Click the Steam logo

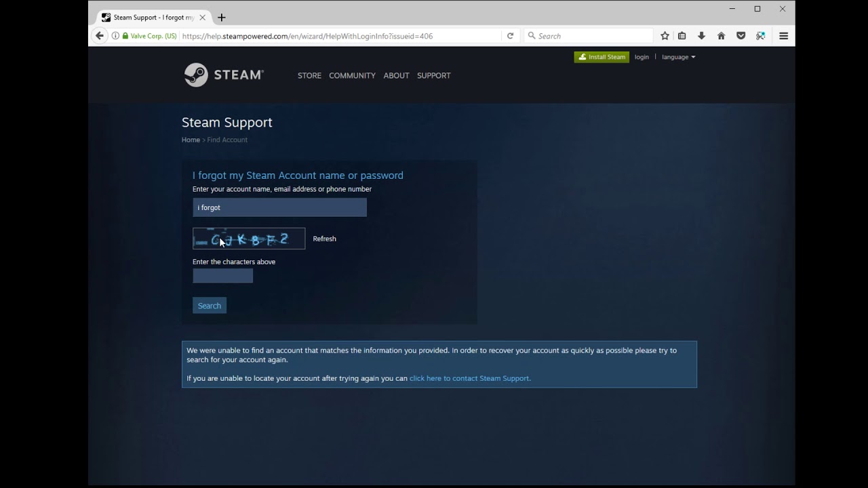coord(224,75)
